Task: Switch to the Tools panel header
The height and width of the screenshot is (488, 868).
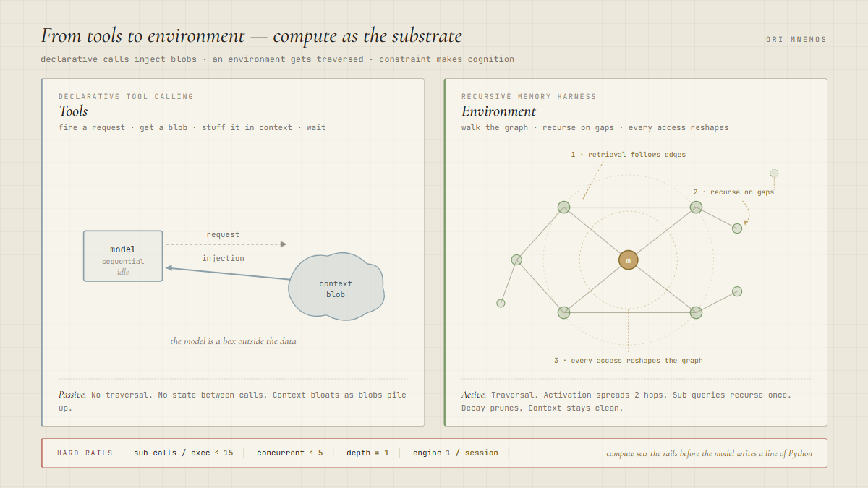Action: pyautogui.click(x=73, y=111)
